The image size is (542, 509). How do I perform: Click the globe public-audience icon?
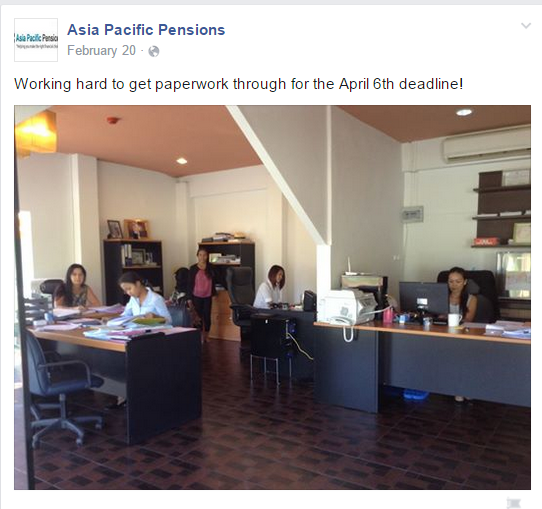154,51
